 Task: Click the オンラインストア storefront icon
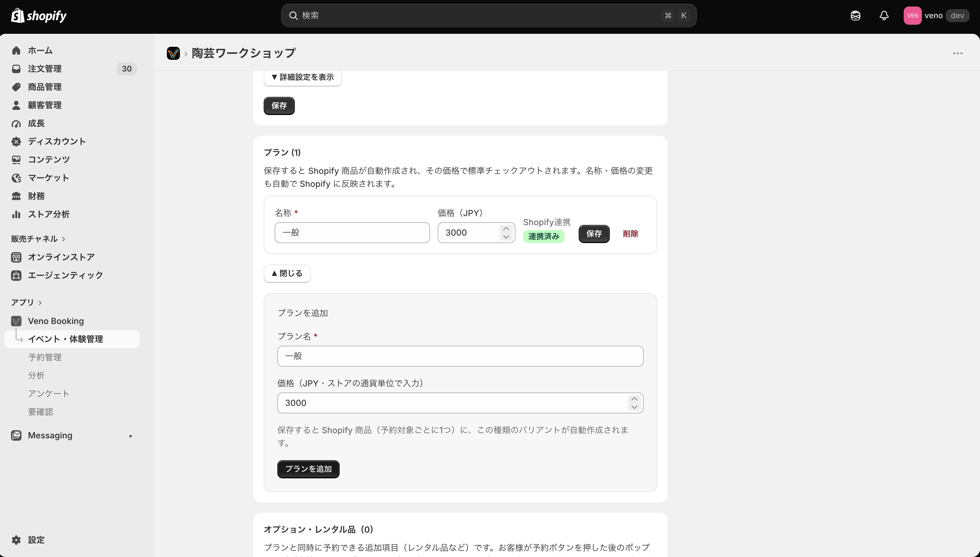pos(16,257)
